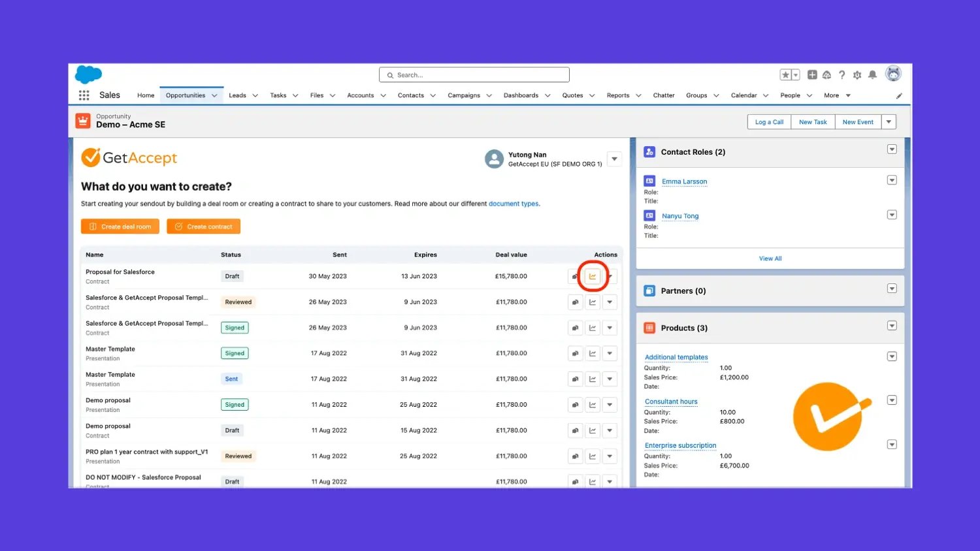Open the Chatter tab
Image resolution: width=980 pixels, height=551 pixels.
click(x=664, y=95)
